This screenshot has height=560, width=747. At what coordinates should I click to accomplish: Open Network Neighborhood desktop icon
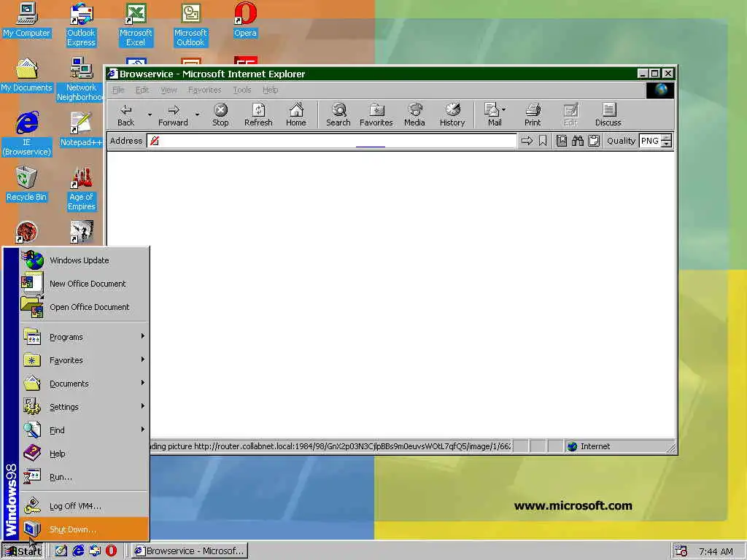tap(81, 79)
